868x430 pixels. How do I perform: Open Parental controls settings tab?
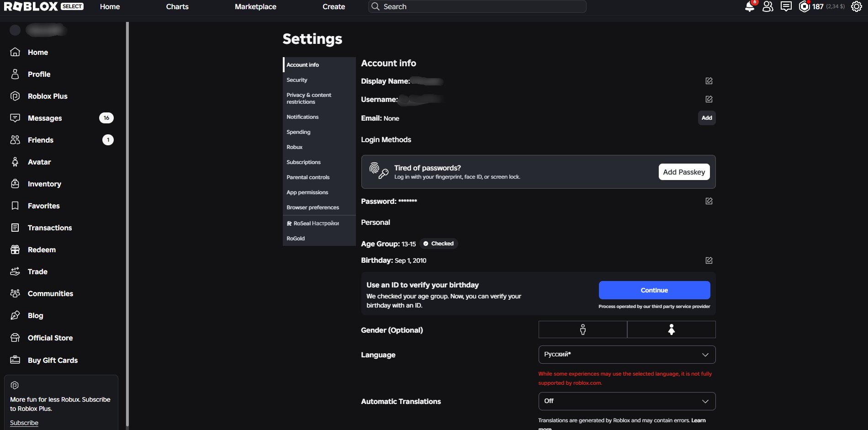pos(319,177)
